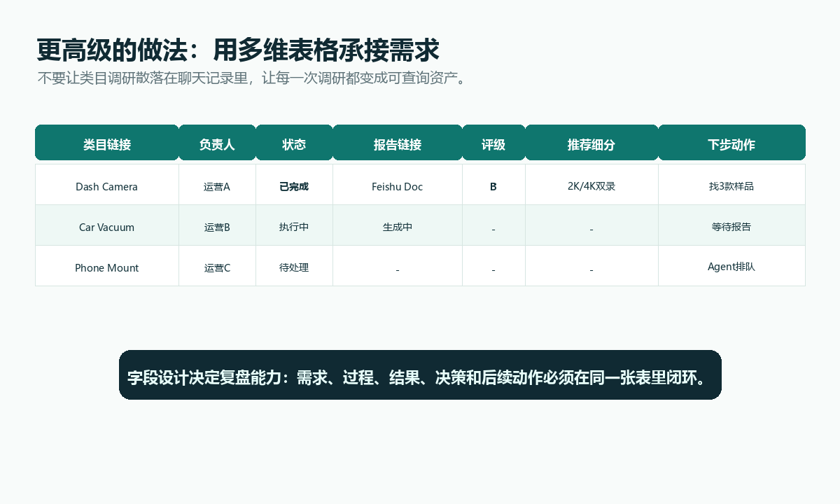This screenshot has width=840, height=504.
Task: Click the 等待报告 action cell
Action: (x=731, y=225)
